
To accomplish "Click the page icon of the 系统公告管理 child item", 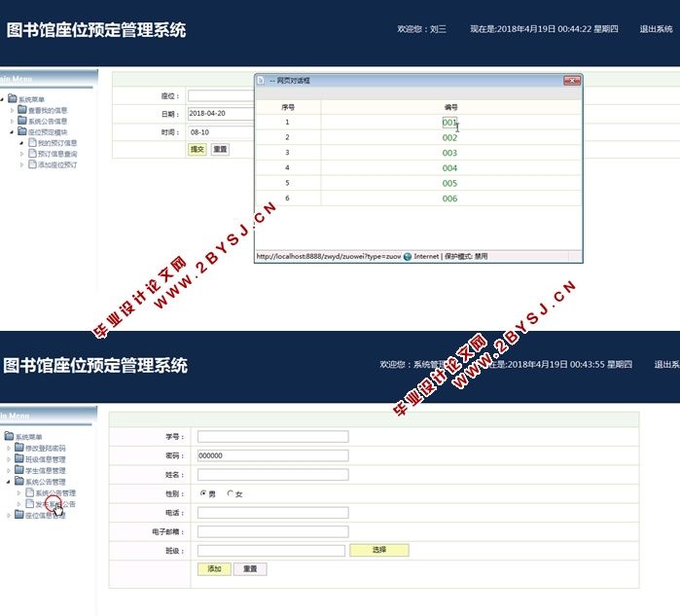I will (x=29, y=492).
